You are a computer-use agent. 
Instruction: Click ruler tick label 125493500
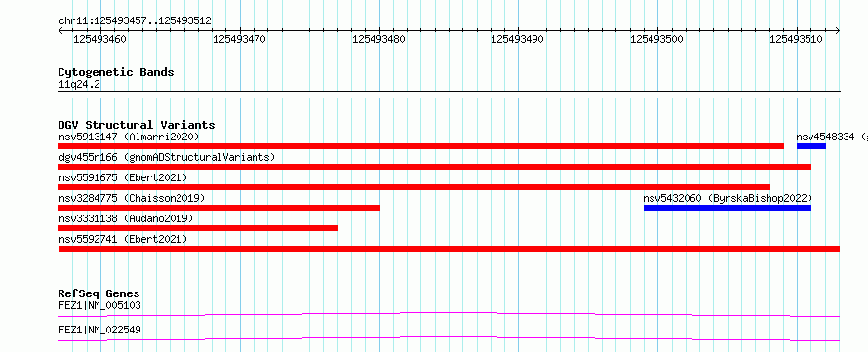(657, 39)
